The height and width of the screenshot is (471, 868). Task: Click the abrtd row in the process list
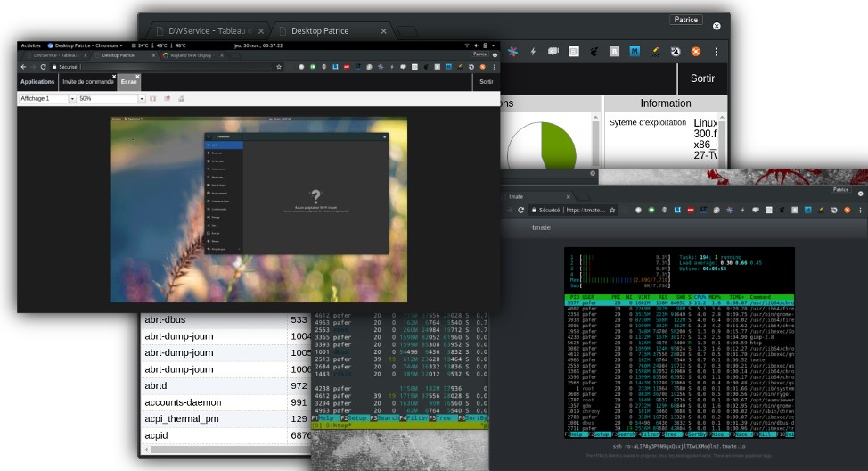[x=225, y=385]
